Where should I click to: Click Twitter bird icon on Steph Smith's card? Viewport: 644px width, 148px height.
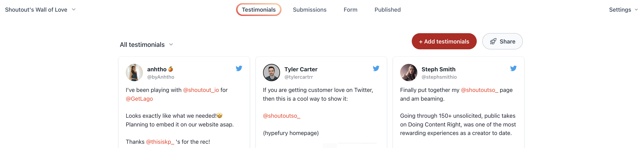pyautogui.click(x=513, y=68)
